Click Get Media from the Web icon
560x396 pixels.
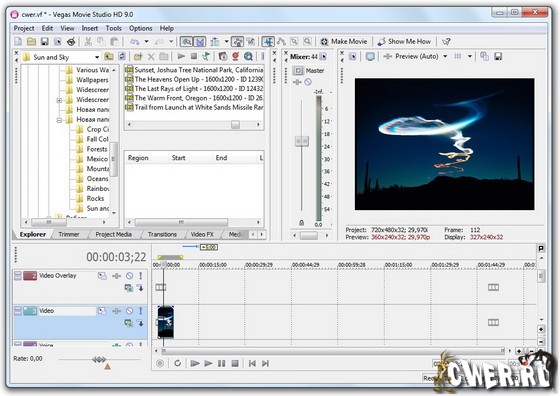point(248,56)
